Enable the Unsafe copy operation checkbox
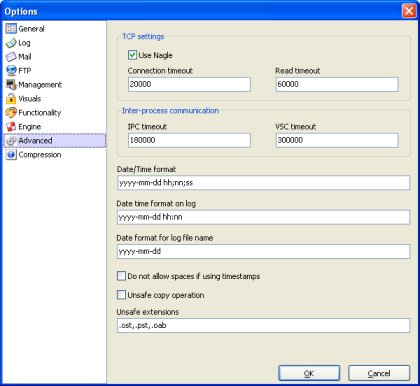Screen dimensions: 420x386 [x=121, y=295]
